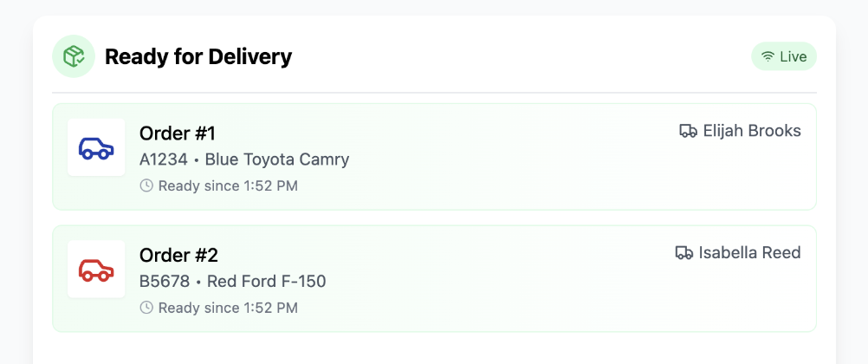Click Order #1's Ready since 1:52 PM text
The image size is (868, 364).
coord(228,185)
